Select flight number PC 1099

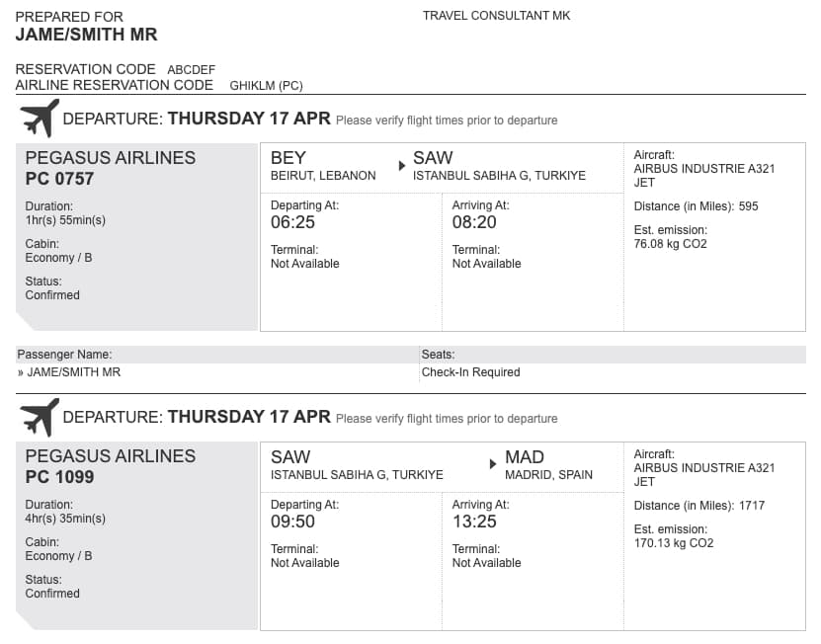click(59, 477)
